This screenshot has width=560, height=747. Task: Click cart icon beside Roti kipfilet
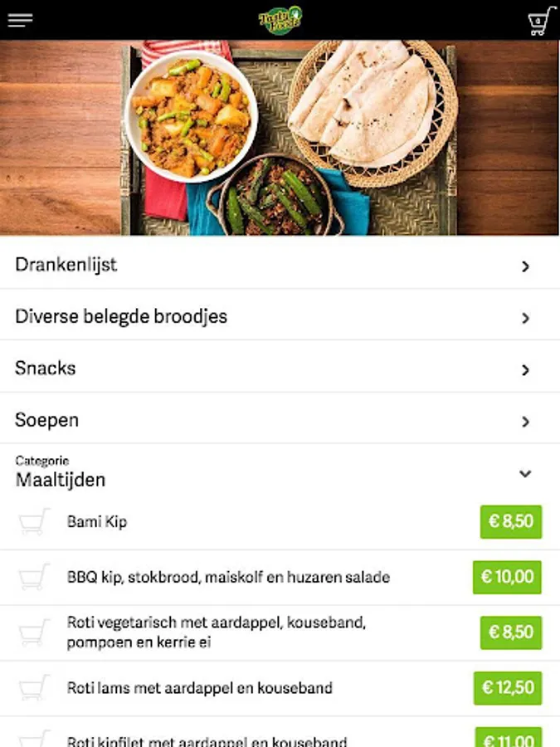coord(34,739)
